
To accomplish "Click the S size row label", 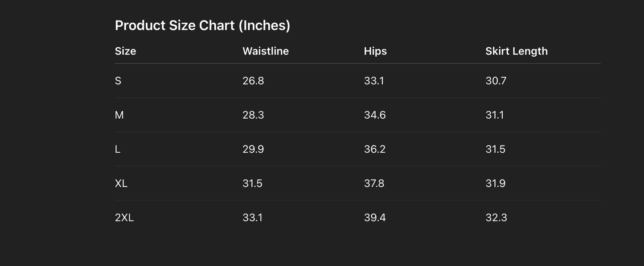I will (x=118, y=81).
